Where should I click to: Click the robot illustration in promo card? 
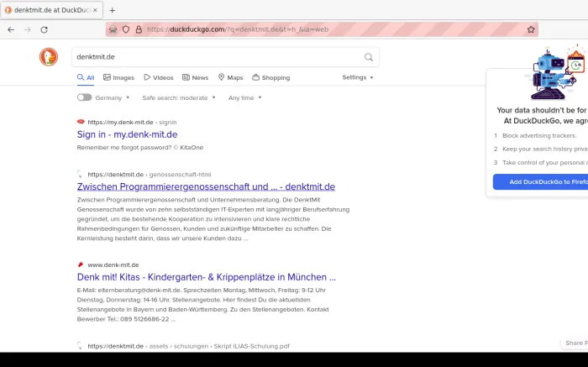[x=556, y=73]
